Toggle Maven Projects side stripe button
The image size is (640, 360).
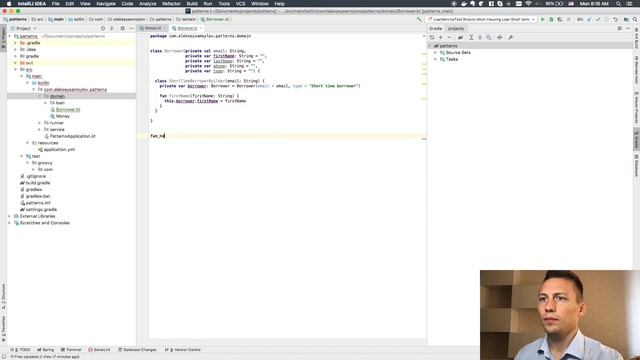(x=636, y=108)
